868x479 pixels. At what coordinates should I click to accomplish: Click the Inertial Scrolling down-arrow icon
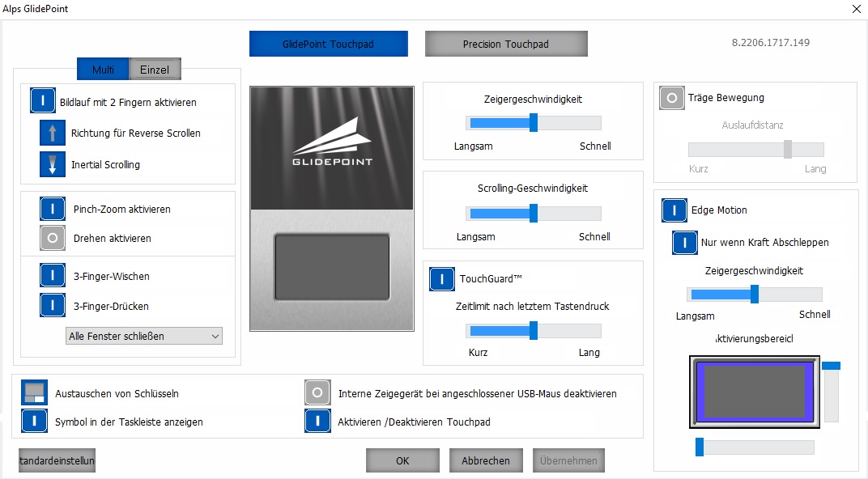pyautogui.click(x=53, y=164)
